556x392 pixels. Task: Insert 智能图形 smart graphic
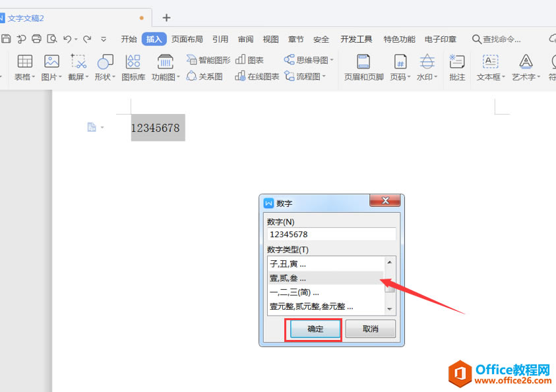click(208, 60)
